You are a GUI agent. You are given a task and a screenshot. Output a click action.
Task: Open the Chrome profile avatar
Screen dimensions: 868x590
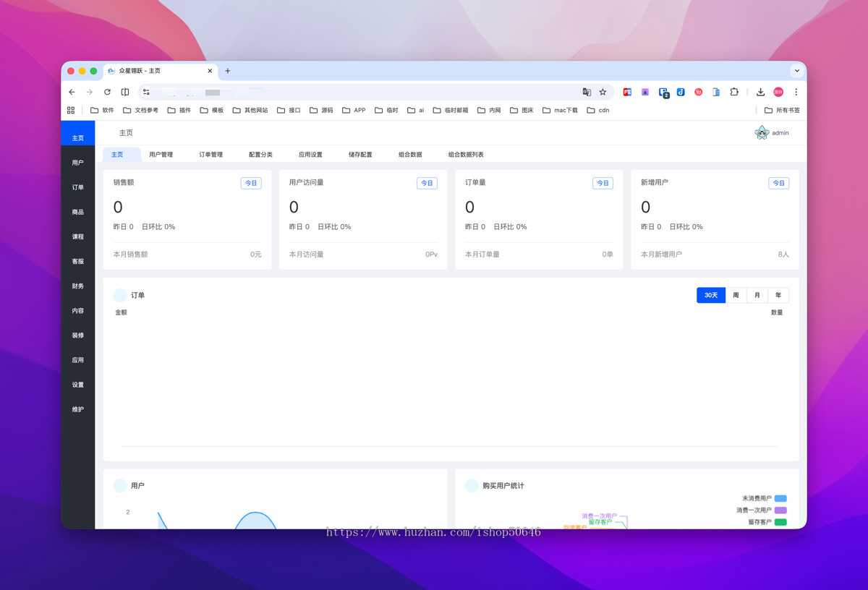click(778, 93)
